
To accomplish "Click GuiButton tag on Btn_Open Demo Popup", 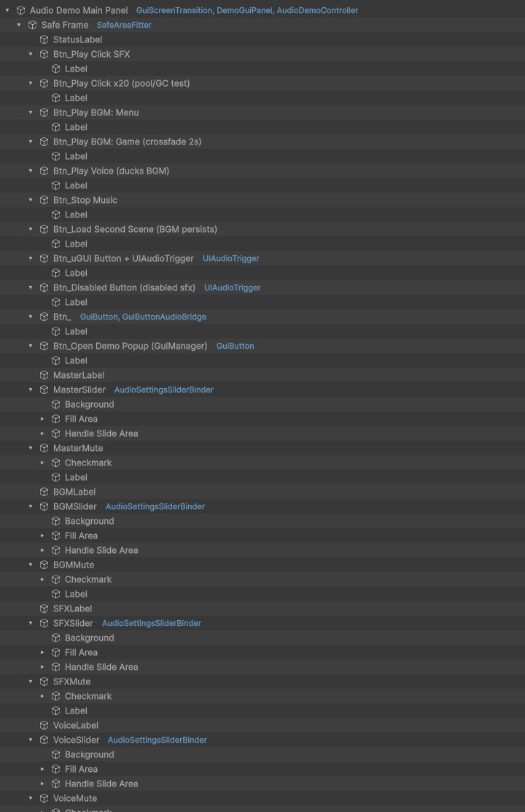I will (235, 346).
